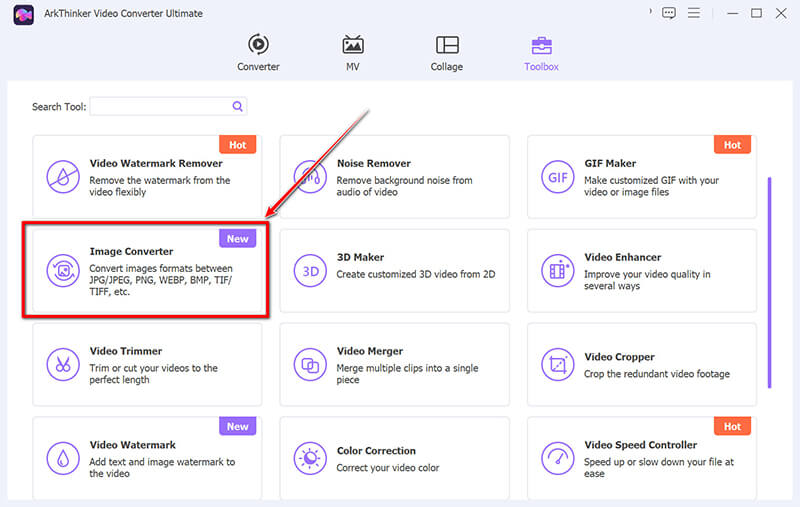Viewport: 800px width, 507px height.
Task: Click the Video Trimmer title
Action: click(x=126, y=351)
